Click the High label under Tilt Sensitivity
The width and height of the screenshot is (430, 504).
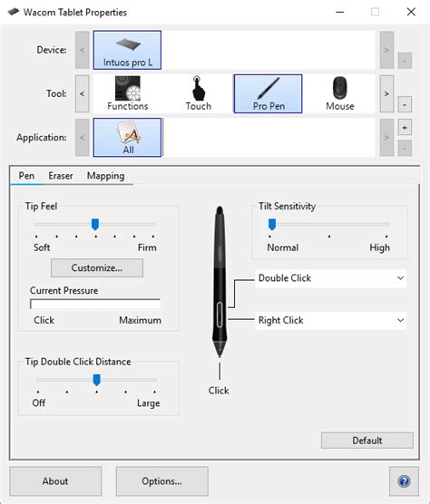coord(379,247)
